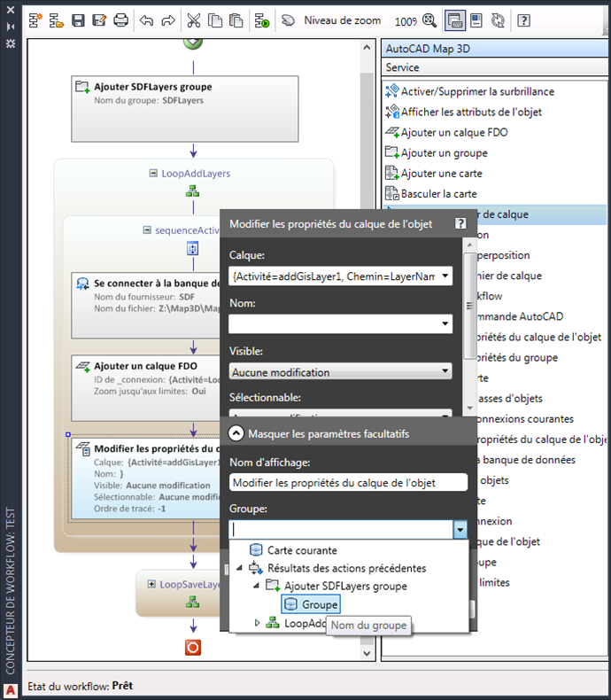Click the canvas scrollbar up arrow
Screen dimensions: 611x700
367,47
